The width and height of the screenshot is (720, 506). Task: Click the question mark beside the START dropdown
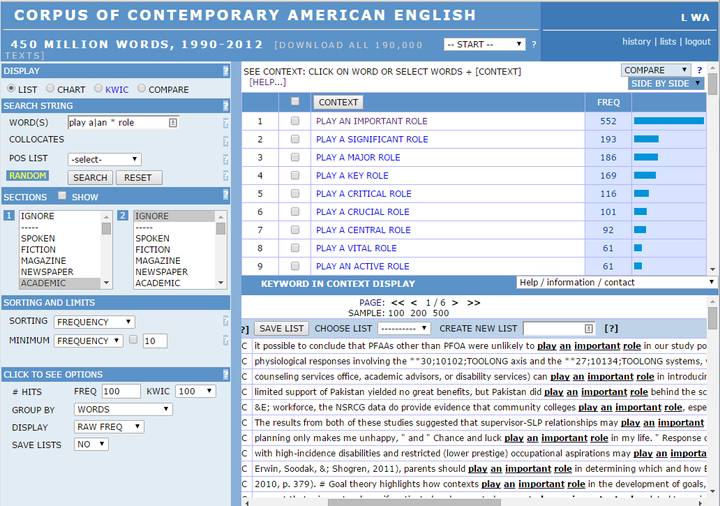534,45
